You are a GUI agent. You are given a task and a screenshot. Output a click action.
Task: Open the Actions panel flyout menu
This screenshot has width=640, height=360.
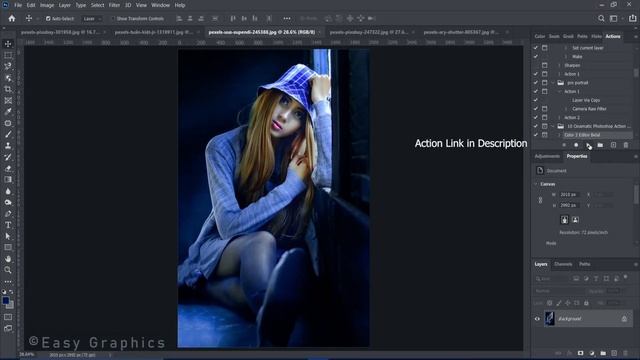point(635,36)
